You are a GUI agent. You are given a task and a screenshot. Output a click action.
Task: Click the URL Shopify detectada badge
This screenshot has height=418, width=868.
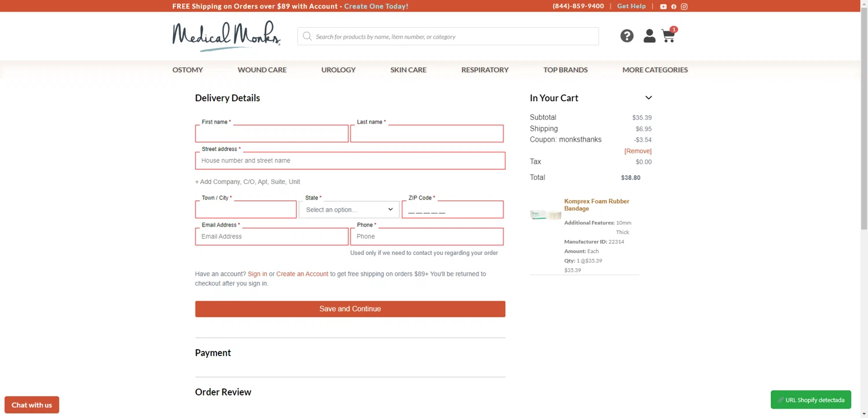click(811, 399)
